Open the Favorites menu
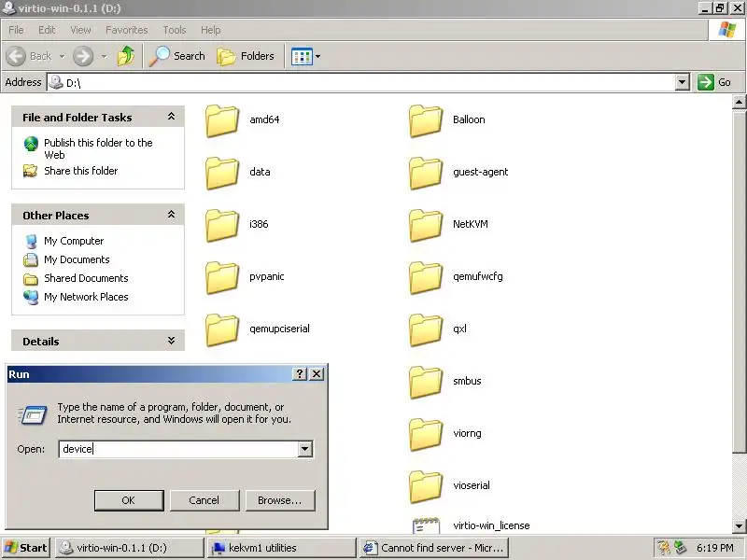 click(127, 30)
